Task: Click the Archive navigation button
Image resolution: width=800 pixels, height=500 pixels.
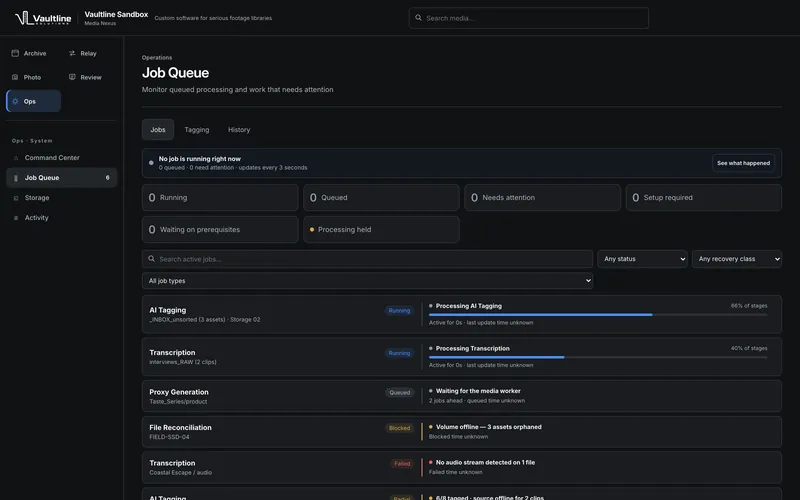Action: tap(34, 53)
